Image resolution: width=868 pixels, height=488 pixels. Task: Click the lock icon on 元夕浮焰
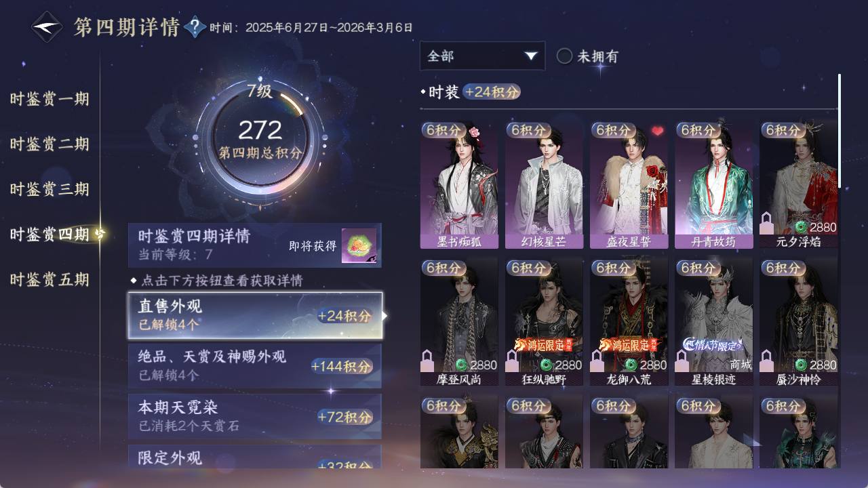coord(768,223)
